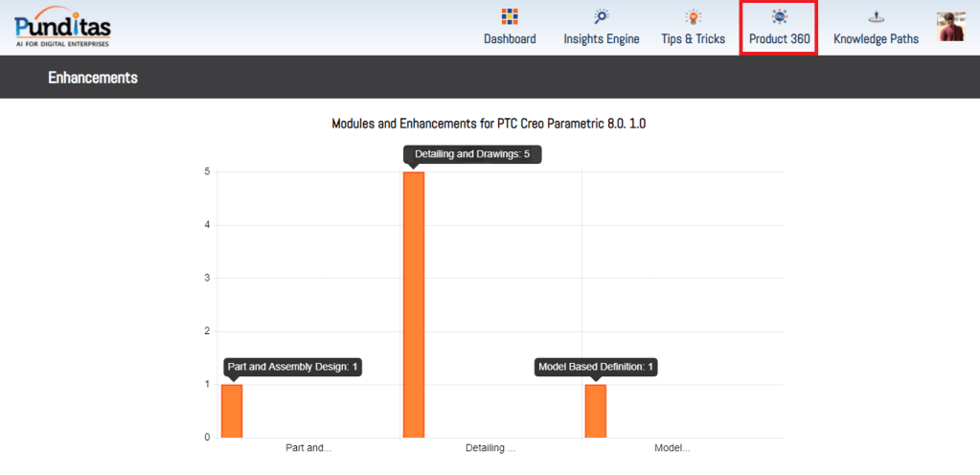This screenshot has width=980, height=475.
Task: Click the Punditas logo
Action: 62,27
